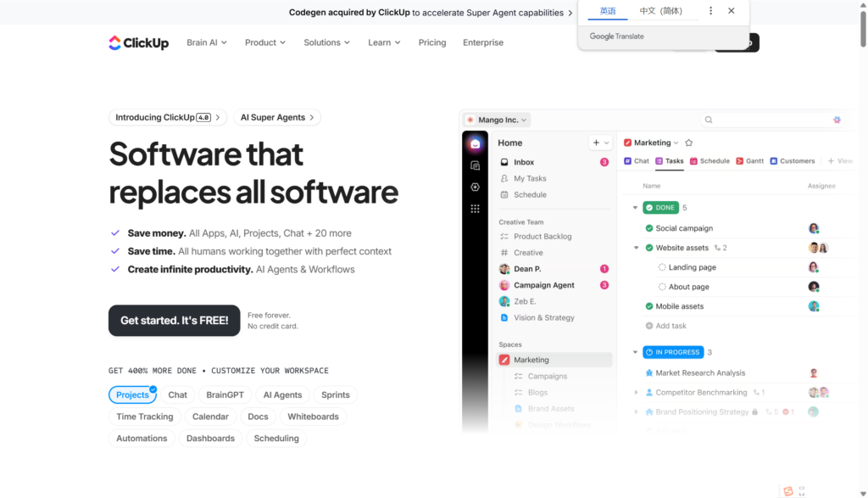
Task: Click the page vertical scrollbar thumb
Action: [863, 29]
